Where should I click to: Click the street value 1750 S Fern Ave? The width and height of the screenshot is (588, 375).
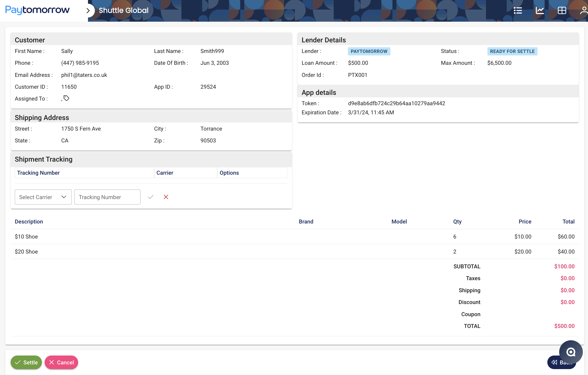[x=81, y=129]
